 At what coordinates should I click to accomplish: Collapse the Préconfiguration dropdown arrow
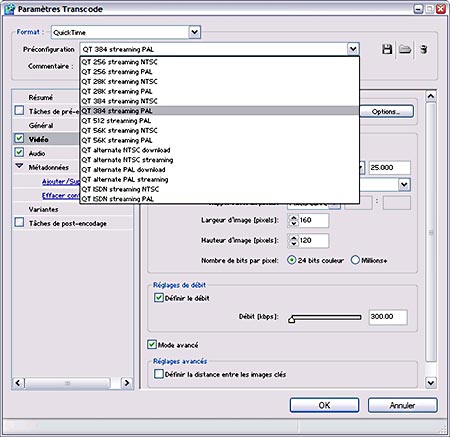[x=353, y=49]
